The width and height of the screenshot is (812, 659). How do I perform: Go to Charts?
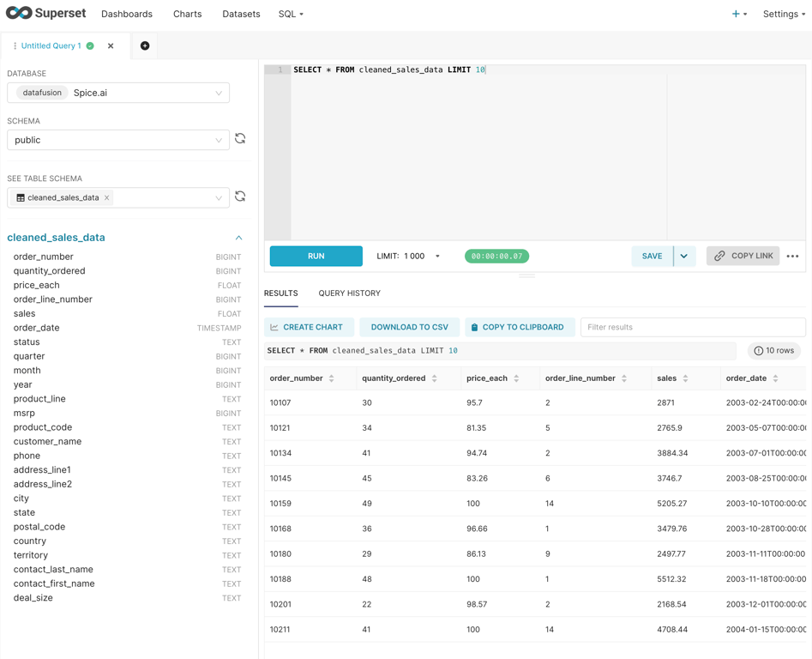pos(188,14)
